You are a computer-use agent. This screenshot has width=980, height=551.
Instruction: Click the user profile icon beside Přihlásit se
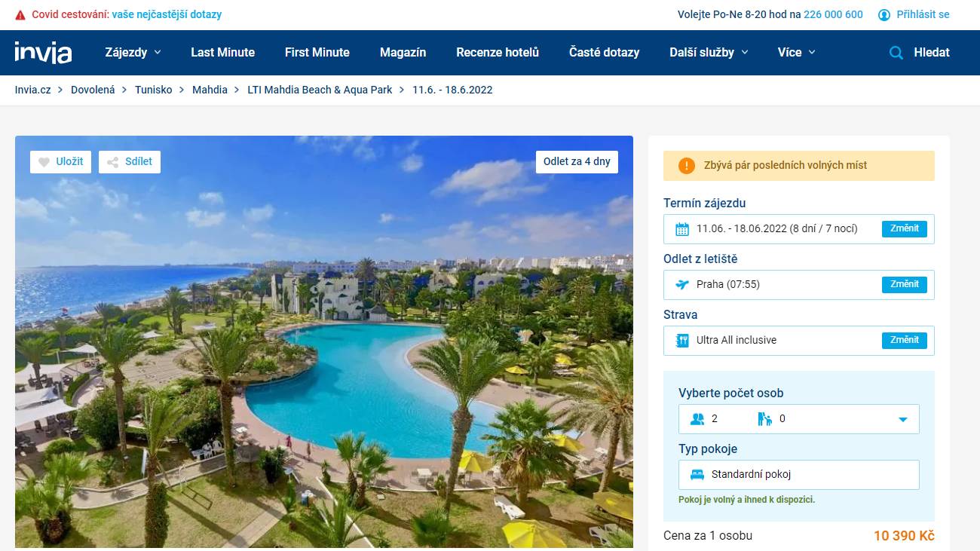pos(884,14)
